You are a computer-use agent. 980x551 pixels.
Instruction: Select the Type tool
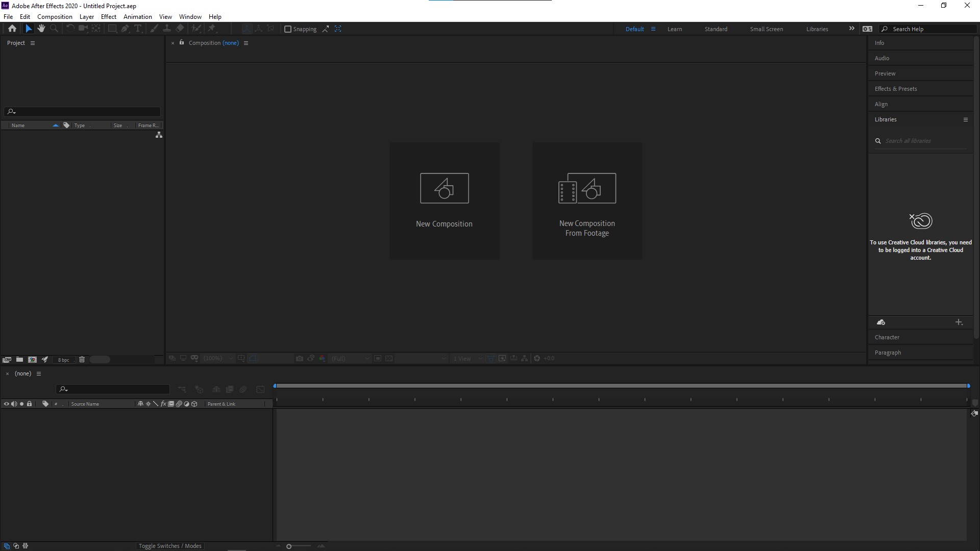tap(138, 29)
